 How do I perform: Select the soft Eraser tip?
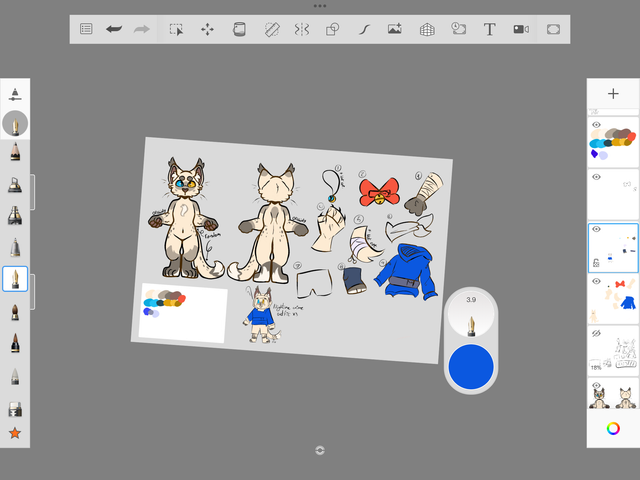15,377
